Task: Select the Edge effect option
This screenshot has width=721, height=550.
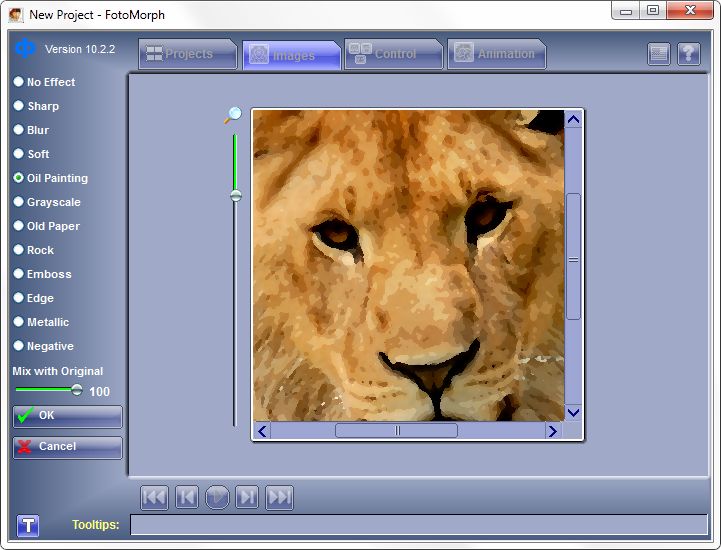Action: [x=34, y=298]
